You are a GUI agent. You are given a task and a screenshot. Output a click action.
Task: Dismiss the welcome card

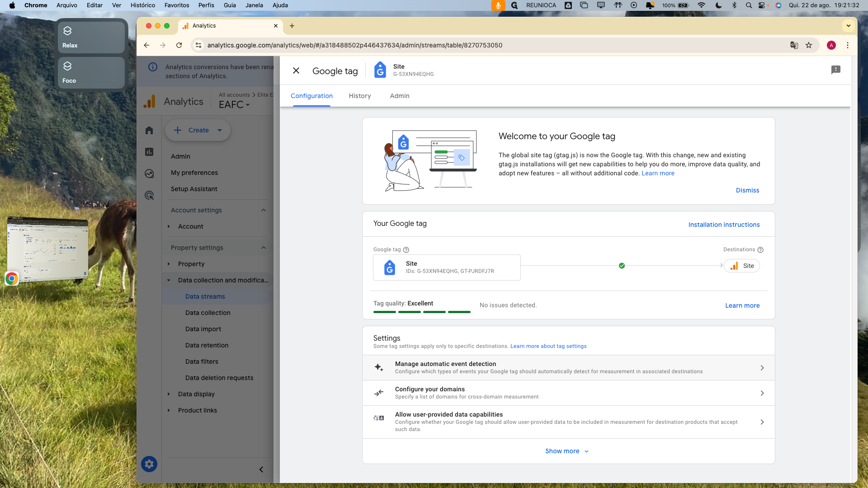[747, 190]
